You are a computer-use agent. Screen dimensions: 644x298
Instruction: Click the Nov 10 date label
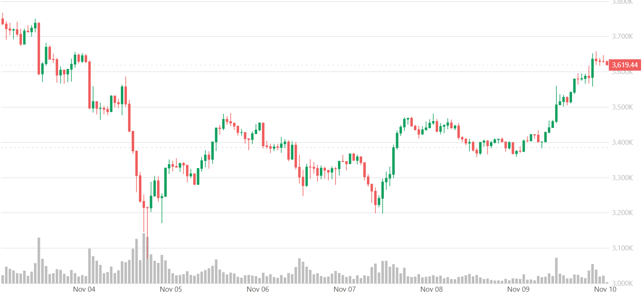pyautogui.click(x=605, y=290)
